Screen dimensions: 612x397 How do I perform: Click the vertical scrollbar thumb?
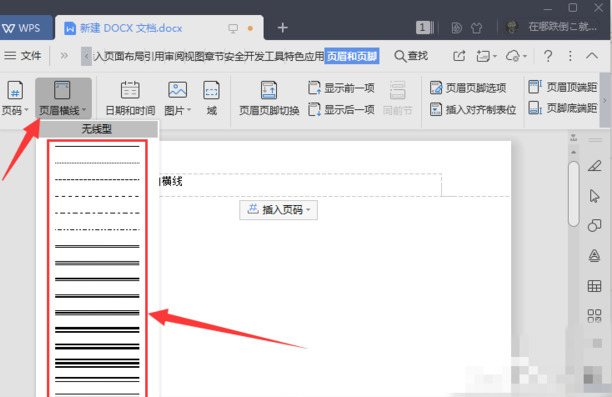(573, 194)
